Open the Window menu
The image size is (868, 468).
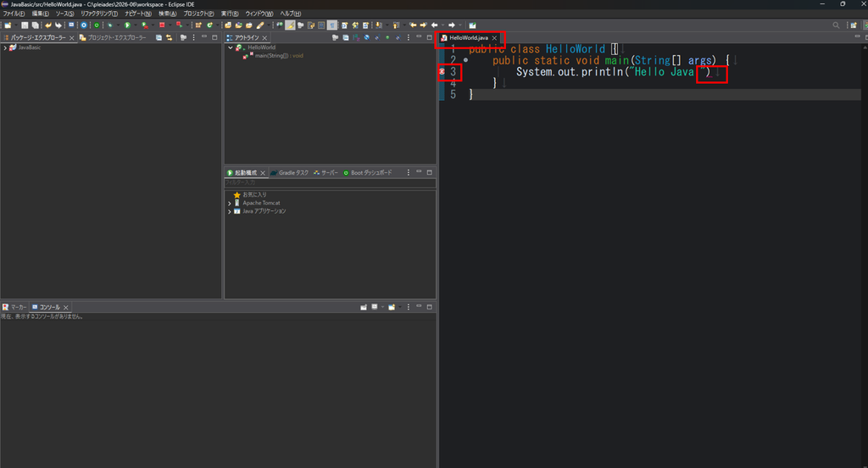pos(259,14)
